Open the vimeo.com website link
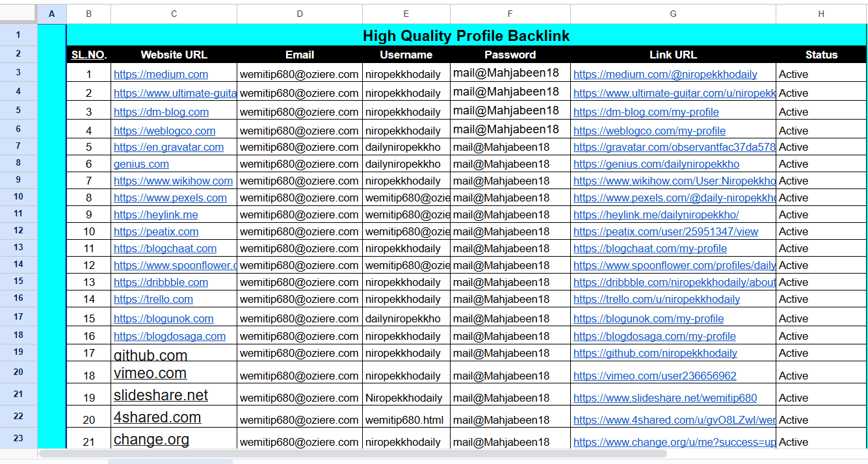 pyautogui.click(x=150, y=373)
